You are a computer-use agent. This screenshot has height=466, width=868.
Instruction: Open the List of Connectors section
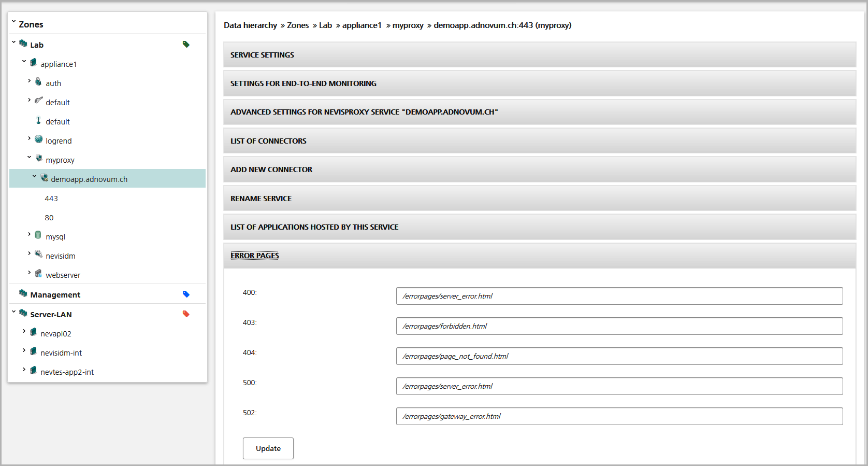click(540, 141)
